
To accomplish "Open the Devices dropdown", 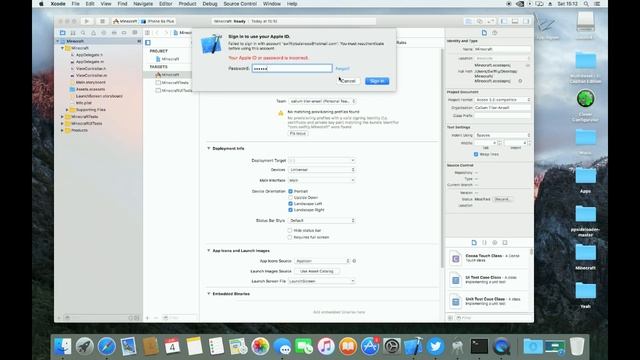I will (x=322, y=170).
